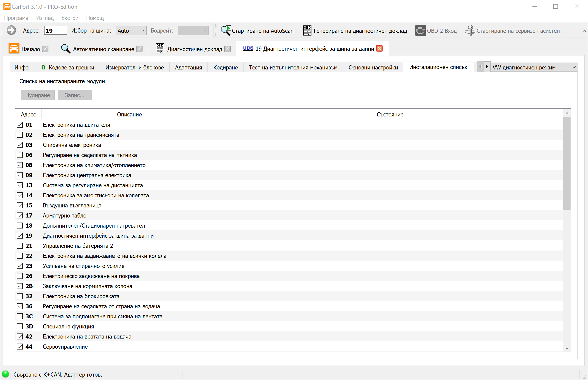Open the Екстри menu
The image size is (588, 380).
(x=70, y=18)
